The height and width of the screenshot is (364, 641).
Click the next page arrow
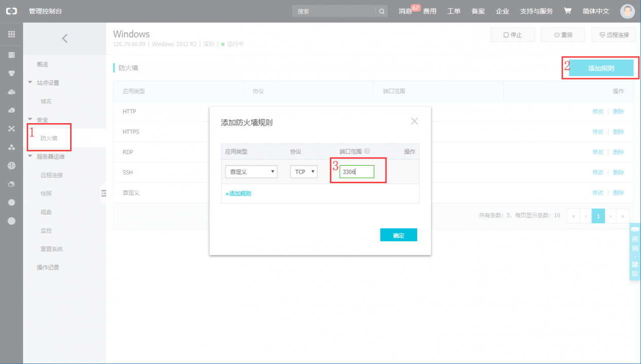(x=610, y=216)
